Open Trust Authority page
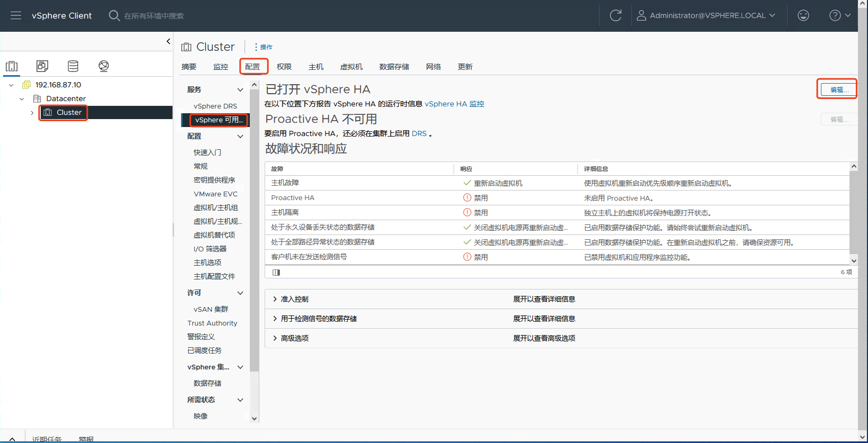 point(212,323)
